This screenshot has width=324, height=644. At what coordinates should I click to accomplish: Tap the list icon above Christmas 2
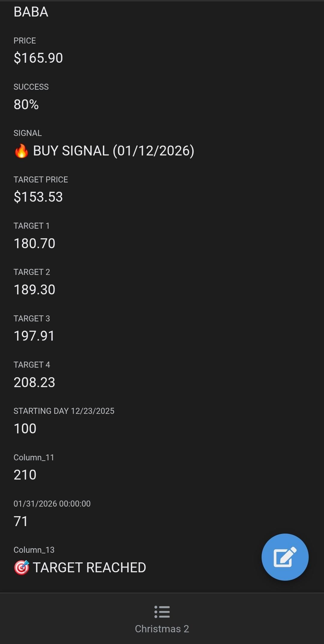pos(162,612)
